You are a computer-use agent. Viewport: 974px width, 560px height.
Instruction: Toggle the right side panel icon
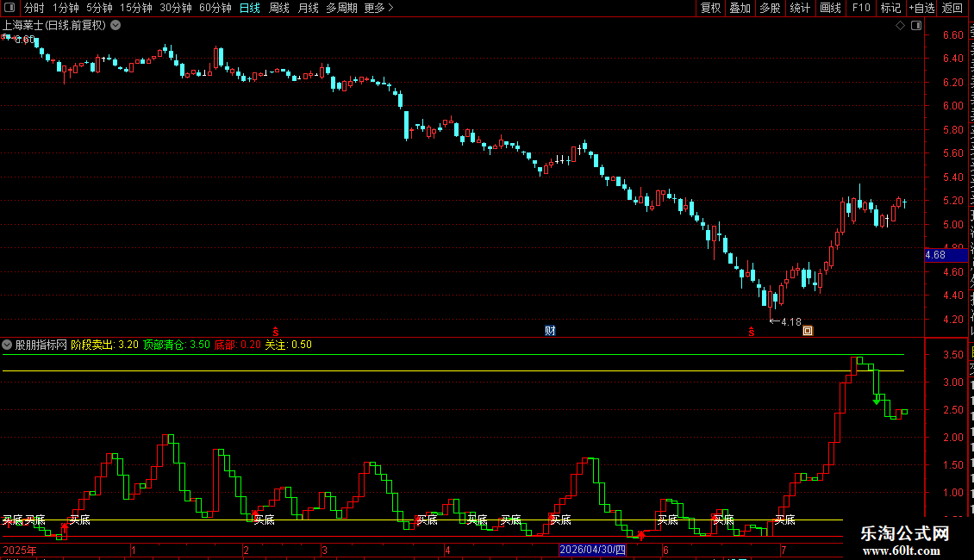[x=916, y=26]
